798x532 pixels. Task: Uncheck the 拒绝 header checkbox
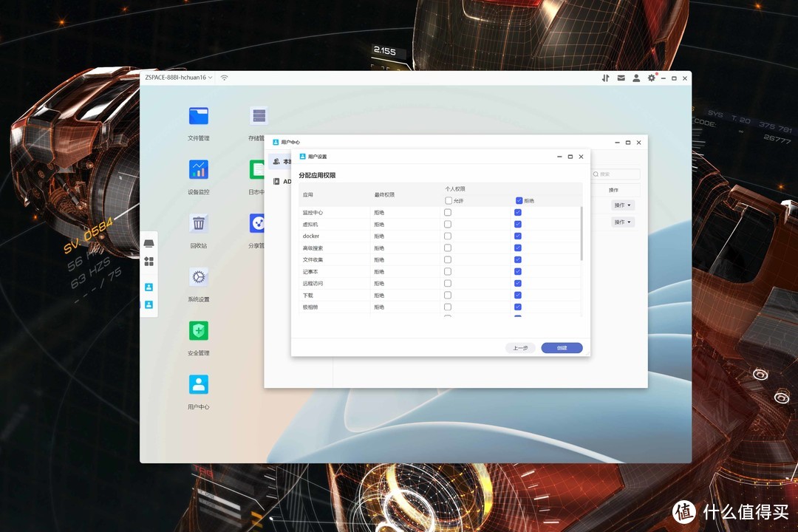(519, 200)
